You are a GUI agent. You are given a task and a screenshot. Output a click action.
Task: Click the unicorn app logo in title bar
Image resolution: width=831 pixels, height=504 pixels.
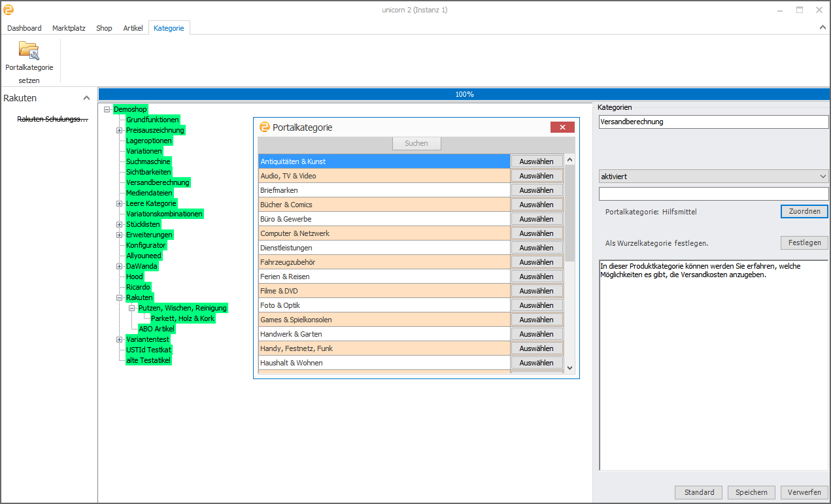8,10
